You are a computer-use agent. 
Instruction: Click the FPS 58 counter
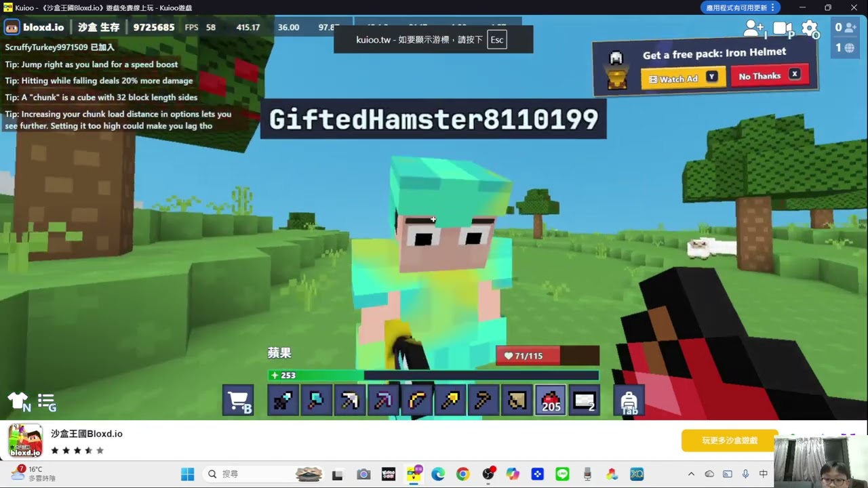coord(200,28)
